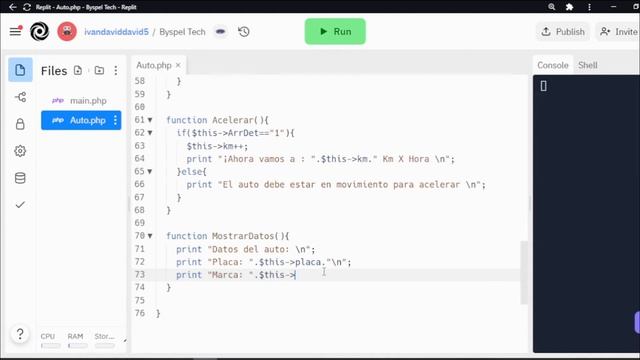Open the browser extensions puzzle icon
Screen dimensions: 640x360
(x=569, y=7)
